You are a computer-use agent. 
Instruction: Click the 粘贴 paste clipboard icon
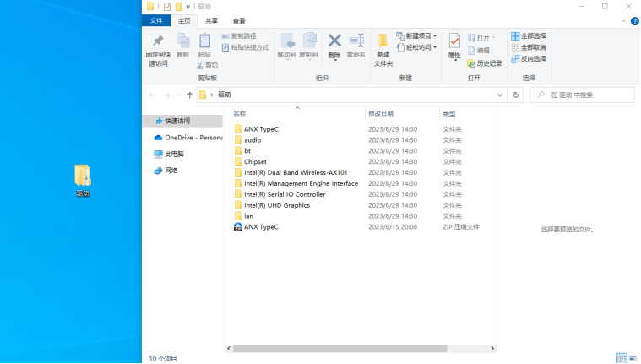pos(204,41)
